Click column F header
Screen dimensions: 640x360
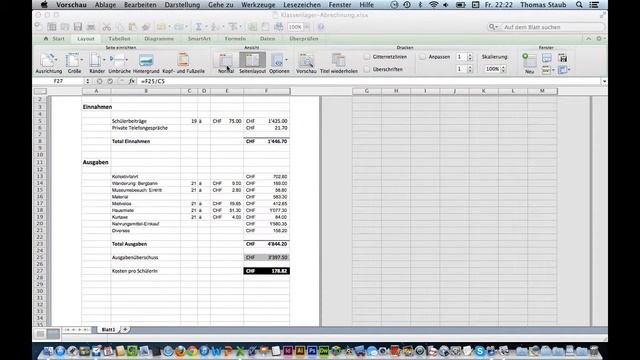[267, 91]
